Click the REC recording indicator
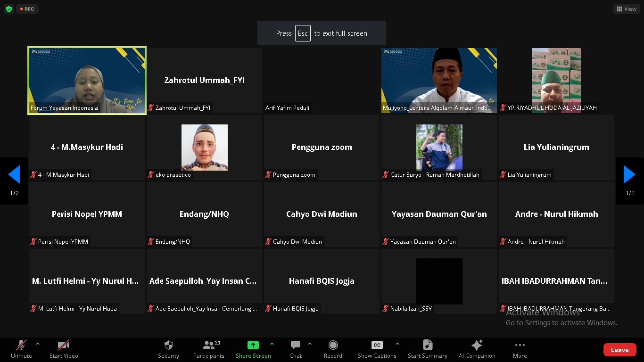This screenshot has height=362, width=644. click(27, 9)
